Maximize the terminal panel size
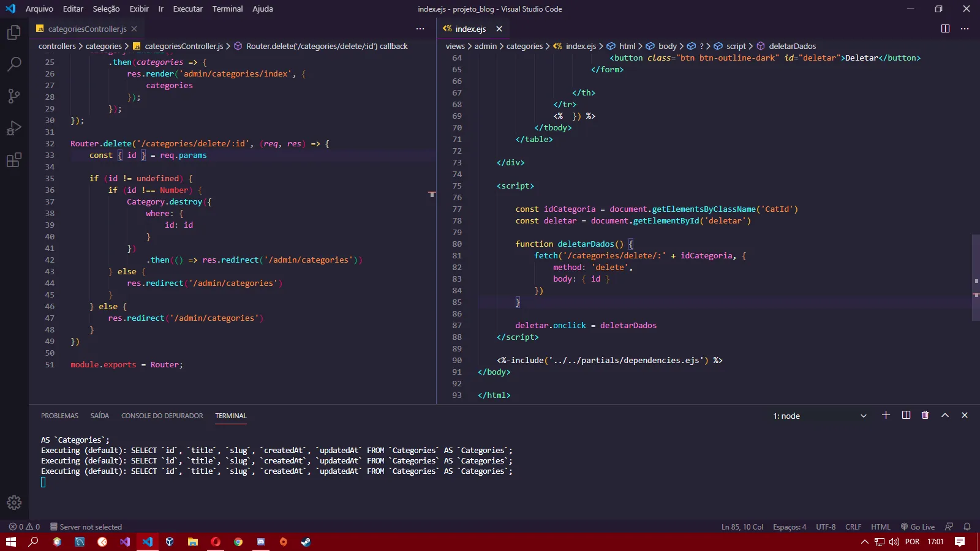The width and height of the screenshot is (980, 551). coord(945,415)
